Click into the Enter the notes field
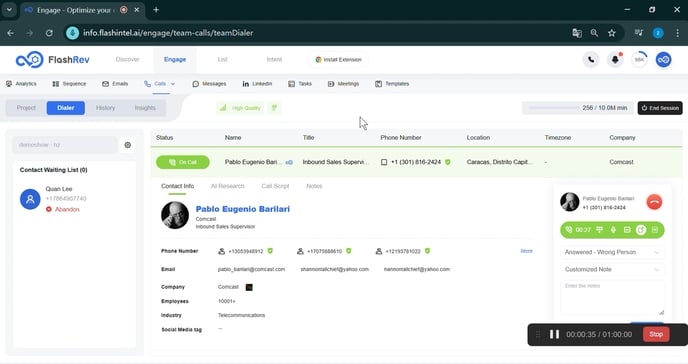This screenshot has height=364, width=688. point(612,298)
